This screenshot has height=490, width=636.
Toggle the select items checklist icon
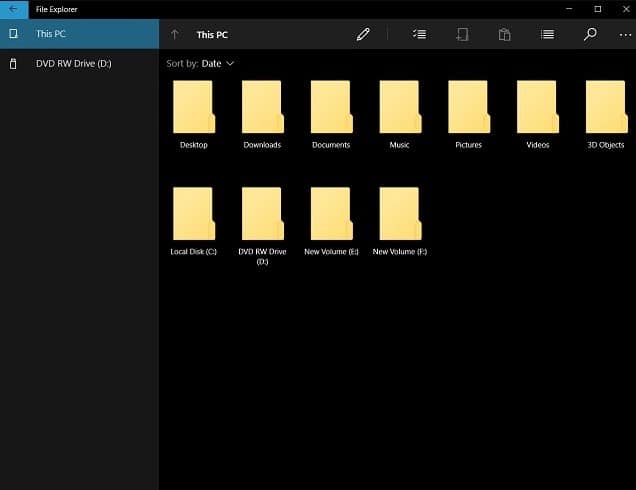tap(419, 34)
